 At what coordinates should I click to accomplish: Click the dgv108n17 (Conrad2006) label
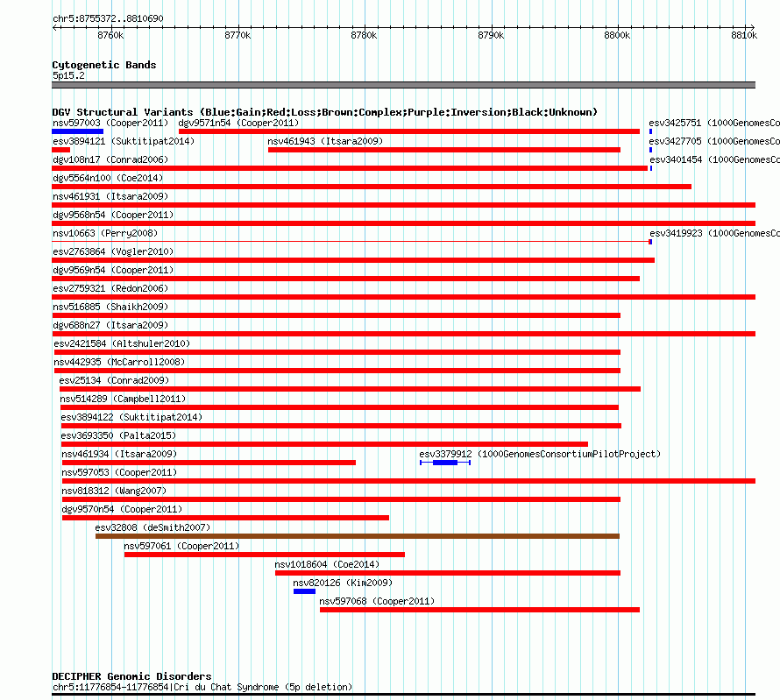[110, 159]
